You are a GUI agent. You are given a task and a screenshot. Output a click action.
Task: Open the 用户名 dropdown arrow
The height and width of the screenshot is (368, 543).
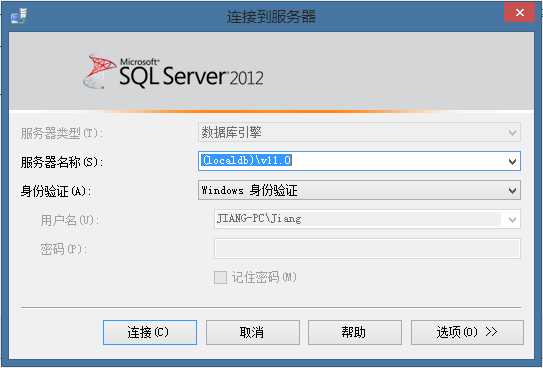[x=512, y=219]
